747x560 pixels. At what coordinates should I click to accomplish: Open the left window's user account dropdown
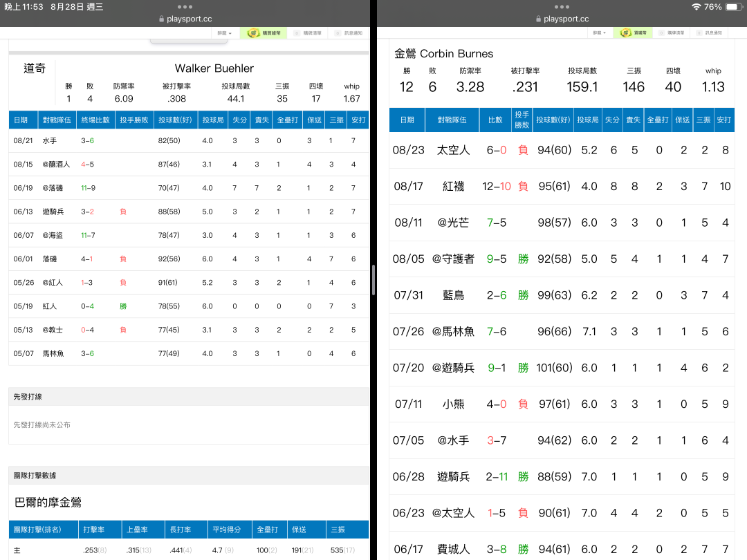(x=224, y=33)
